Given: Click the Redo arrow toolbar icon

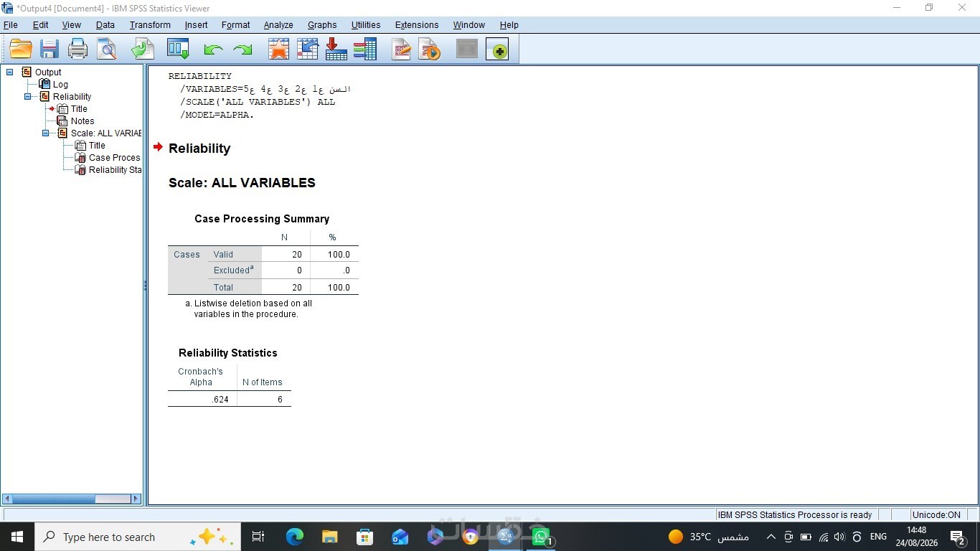Looking at the screenshot, I should pos(242,50).
